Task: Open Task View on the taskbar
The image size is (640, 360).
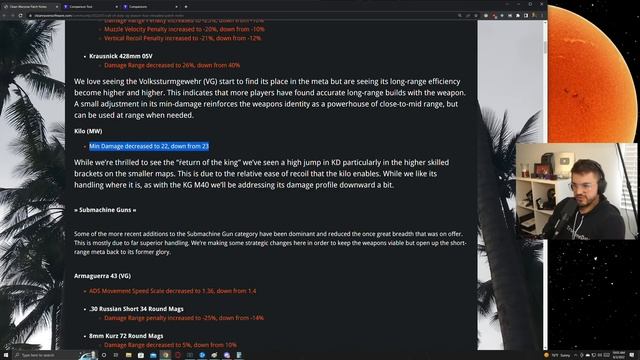Action: [116, 355]
